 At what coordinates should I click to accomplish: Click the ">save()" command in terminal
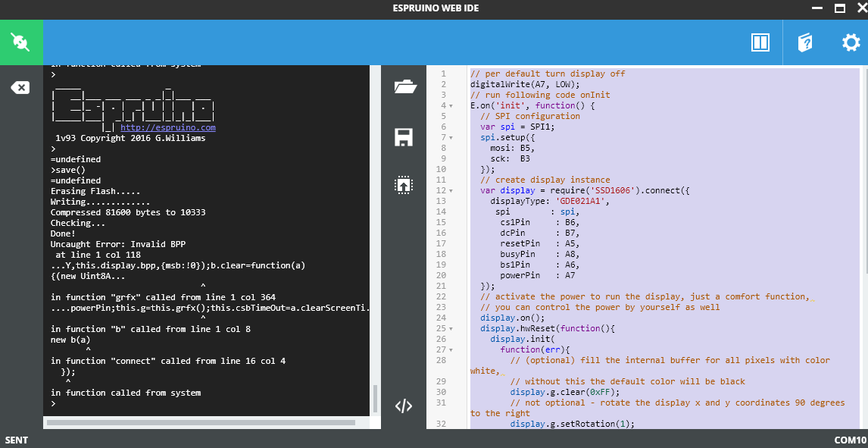click(x=67, y=170)
